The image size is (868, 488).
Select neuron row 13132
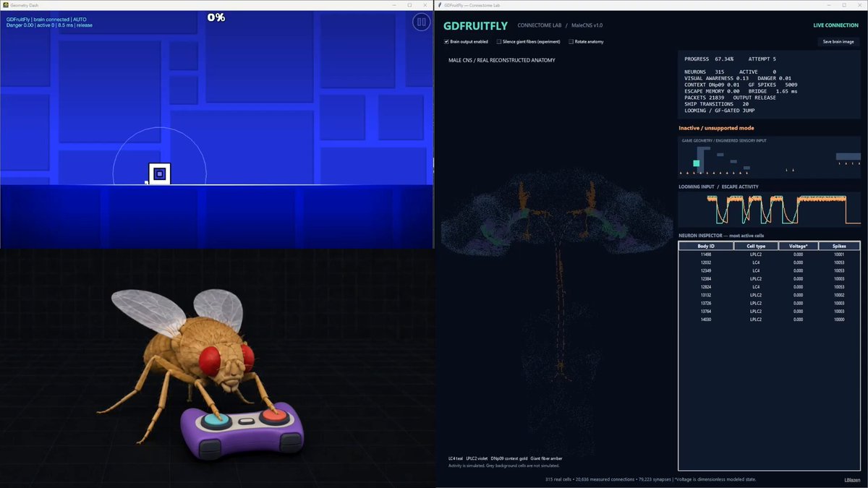[x=769, y=295]
